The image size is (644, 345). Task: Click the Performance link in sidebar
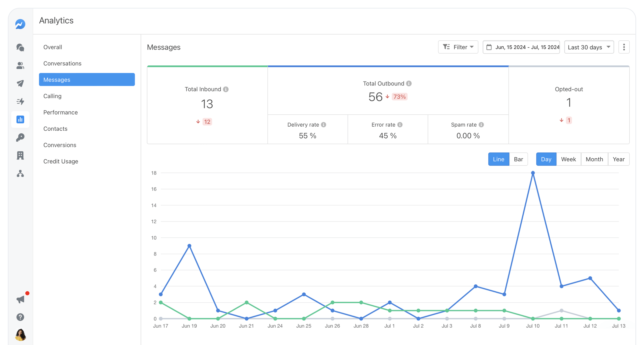tap(60, 112)
